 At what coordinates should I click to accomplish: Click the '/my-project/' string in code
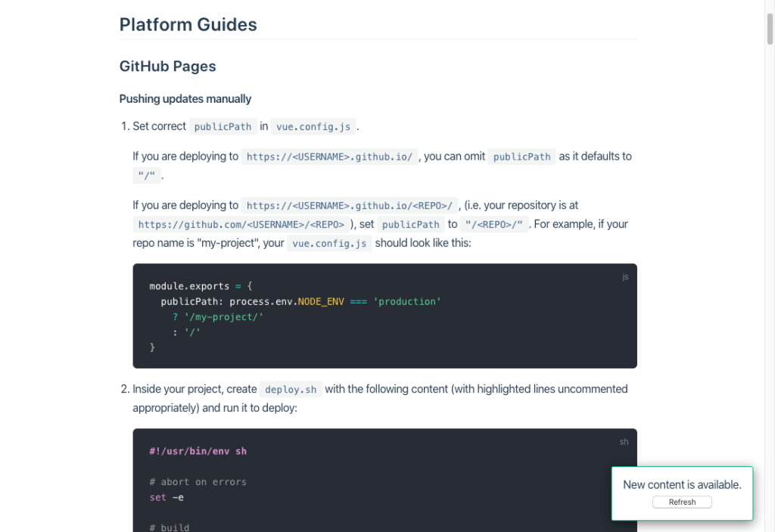[223, 316]
